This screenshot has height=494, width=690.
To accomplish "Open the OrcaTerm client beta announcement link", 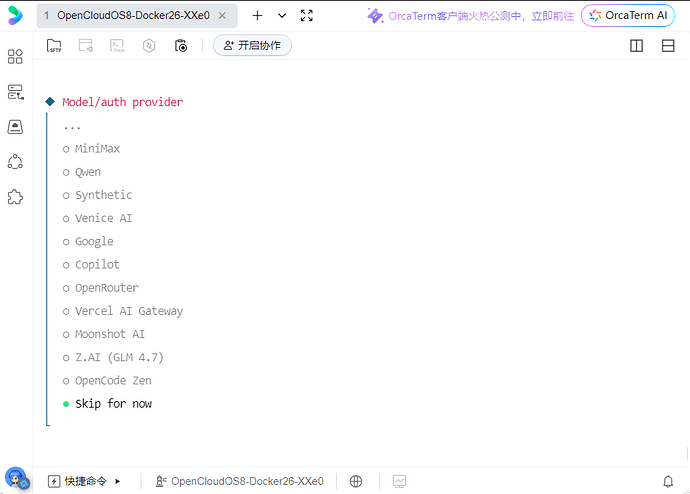I will [x=470, y=16].
